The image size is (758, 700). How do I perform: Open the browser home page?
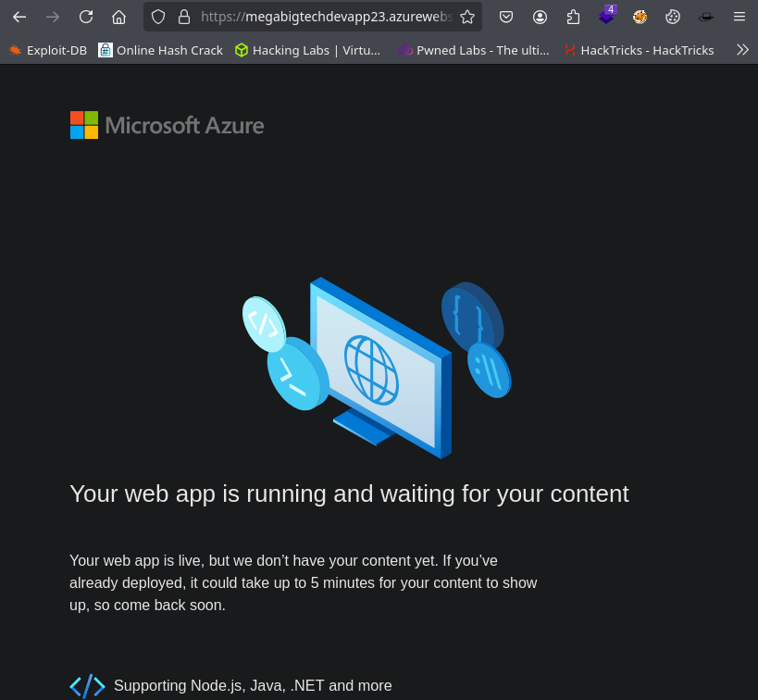(118, 17)
